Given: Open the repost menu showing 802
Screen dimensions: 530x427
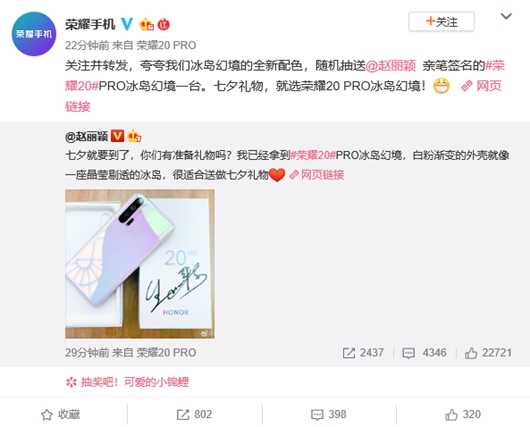Looking at the screenshot, I should pos(194,414).
